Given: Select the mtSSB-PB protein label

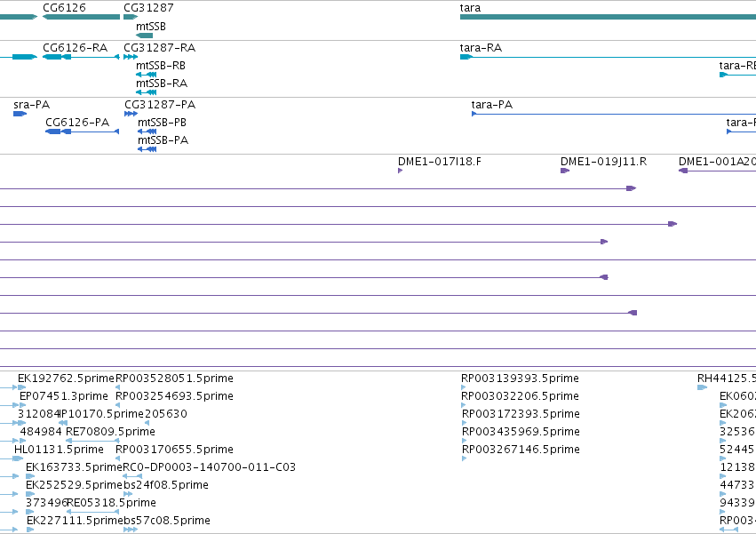Looking at the screenshot, I should tap(162, 123).
